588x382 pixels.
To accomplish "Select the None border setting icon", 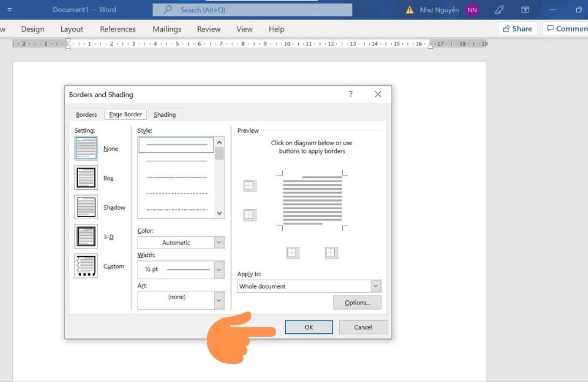I will (86, 149).
